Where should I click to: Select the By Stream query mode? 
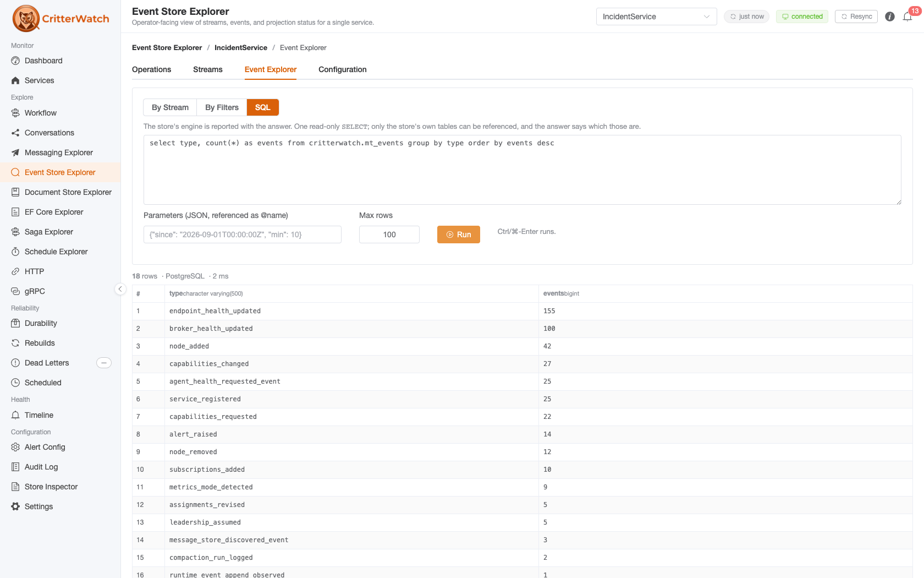170,107
